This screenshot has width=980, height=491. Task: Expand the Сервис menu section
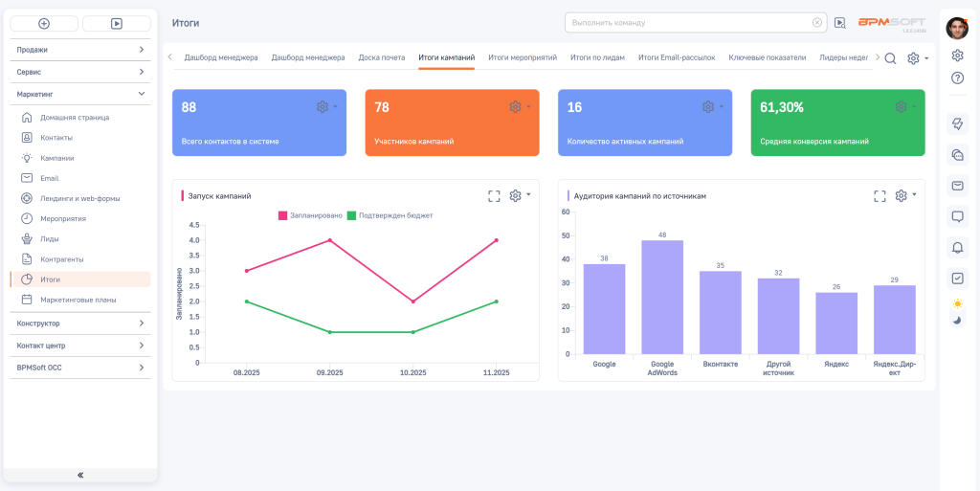[x=80, y=72]
